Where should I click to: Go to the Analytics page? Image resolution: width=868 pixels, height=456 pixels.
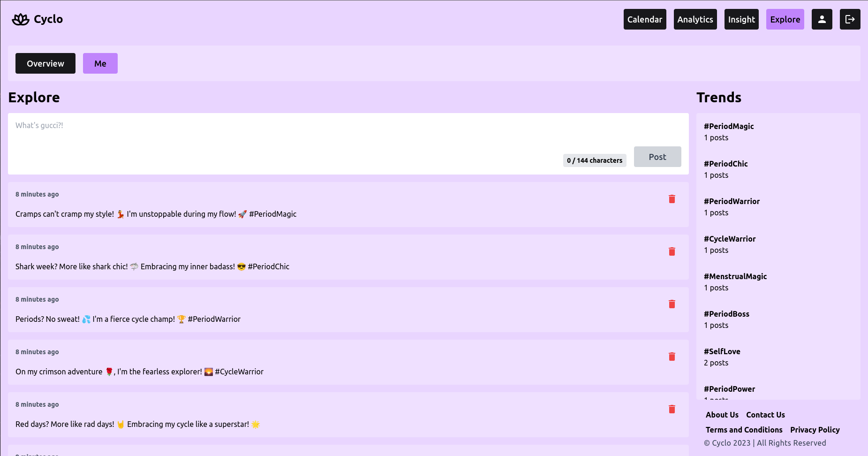coord(695,19)
